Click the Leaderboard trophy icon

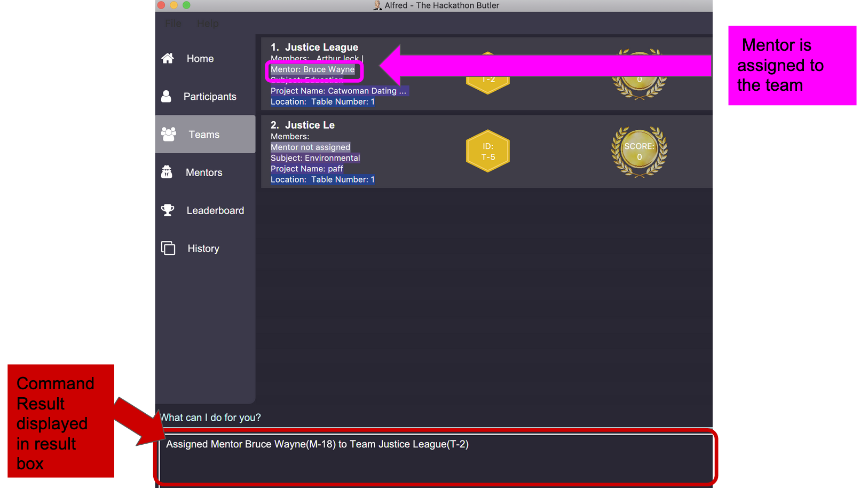[x=168, y=210]
